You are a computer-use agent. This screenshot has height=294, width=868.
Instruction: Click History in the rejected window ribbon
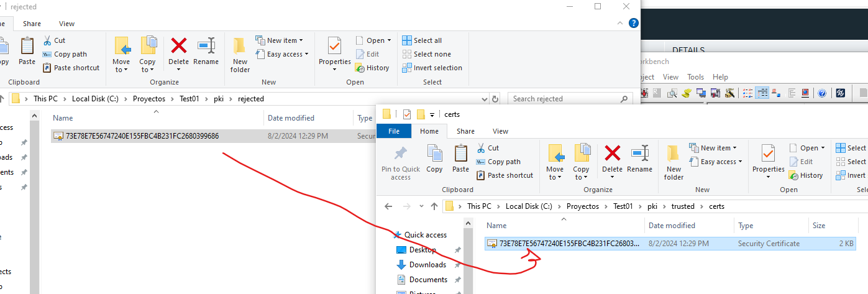pos(372,68)
